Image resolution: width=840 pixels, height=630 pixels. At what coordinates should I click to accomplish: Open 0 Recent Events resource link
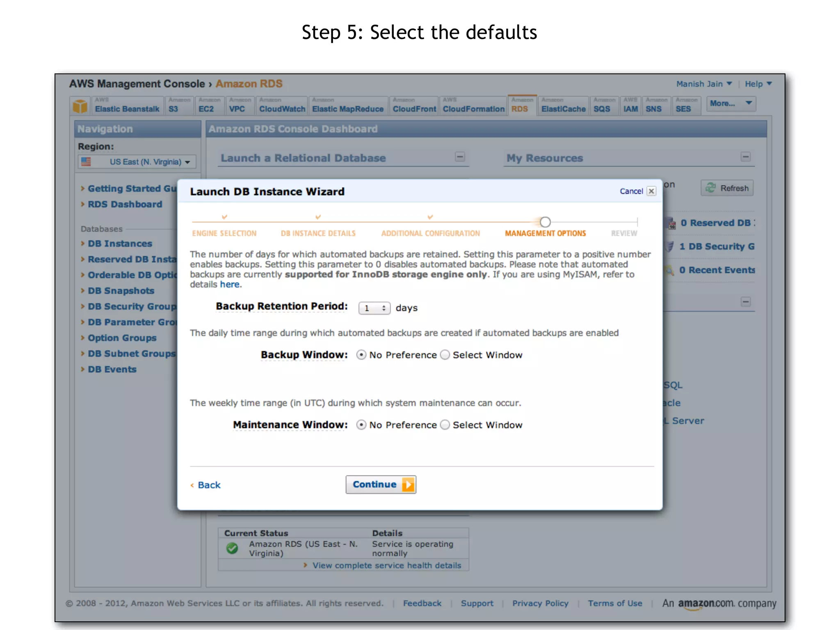coord(717,270)
